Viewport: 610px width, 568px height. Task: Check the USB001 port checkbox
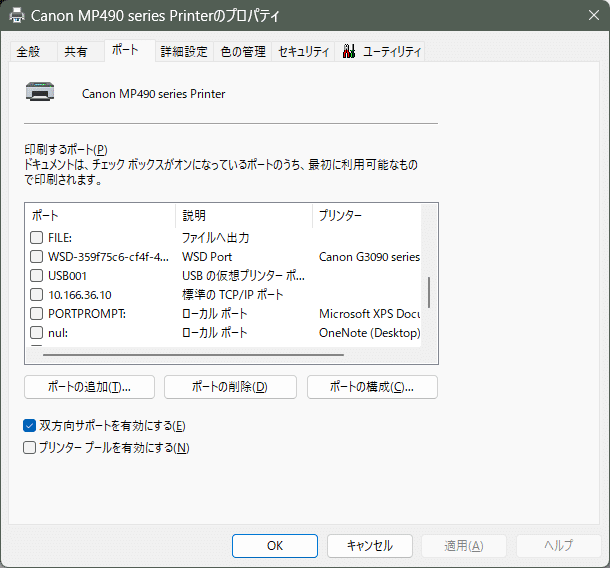[x=37, y=275]
